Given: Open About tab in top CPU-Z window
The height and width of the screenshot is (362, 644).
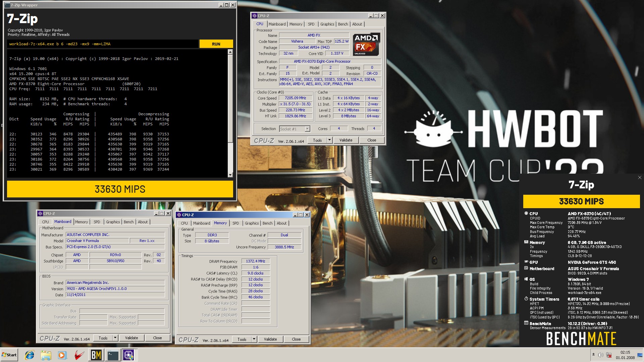Looking at the screenshot, I should pyautogui.click(x=357, y=24).
